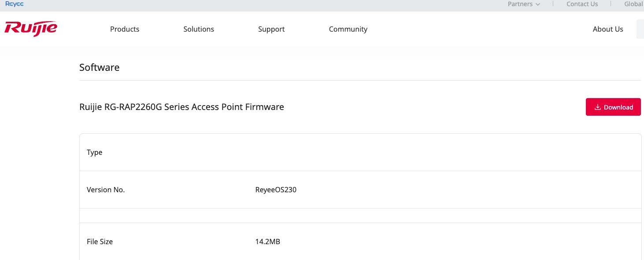Viewport: 644px width, 260px height.
Task: Expand the Partners dropdown chevron
Action: tap(538, 4)
